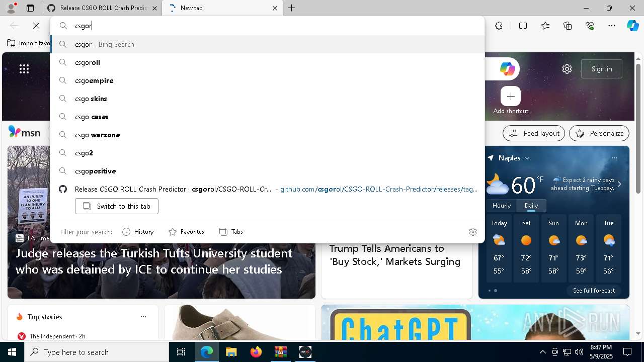
Task: Choose the csgoroll suggestion
Action: pos(268,62)
